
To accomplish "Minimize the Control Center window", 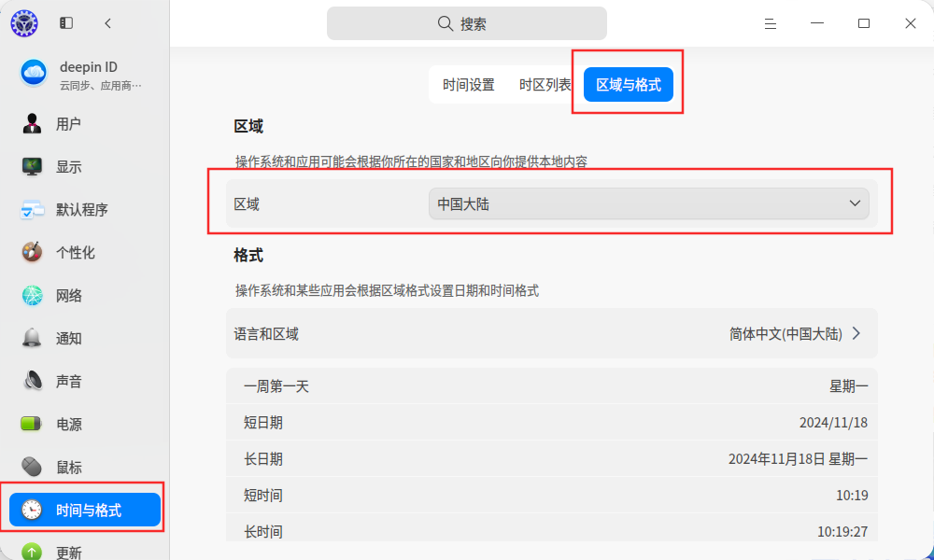I will (817, 23).
